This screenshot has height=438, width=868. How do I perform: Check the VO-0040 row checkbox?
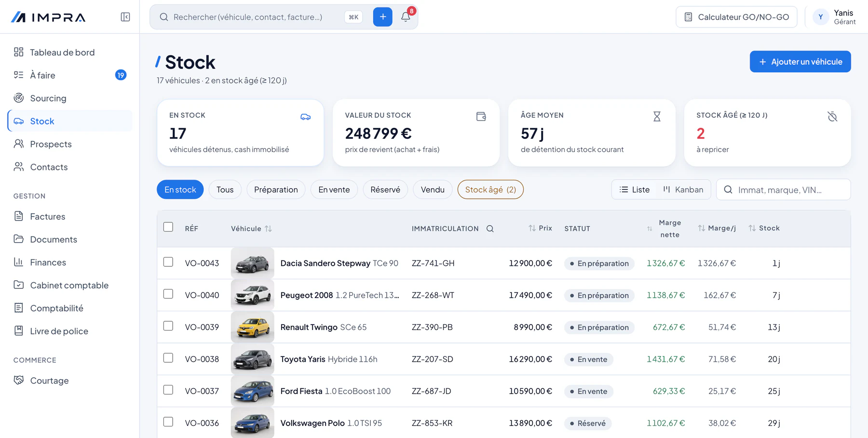[168, 294]
